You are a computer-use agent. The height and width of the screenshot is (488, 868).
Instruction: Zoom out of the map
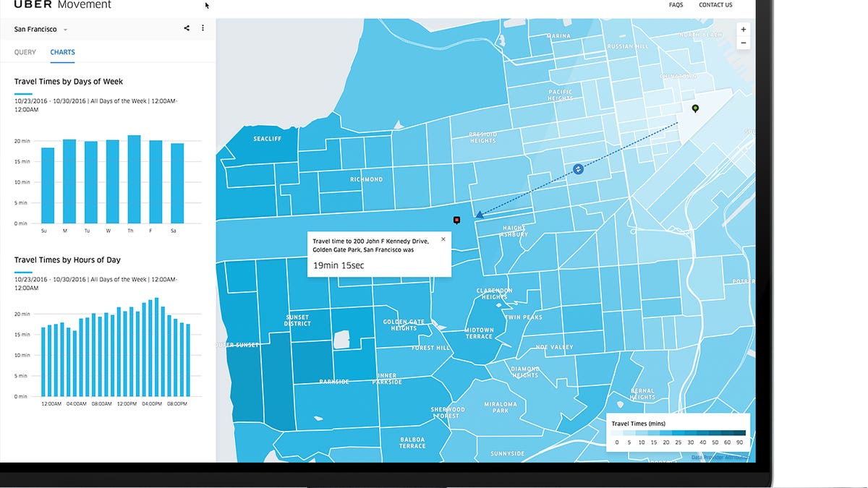point(743,43)
